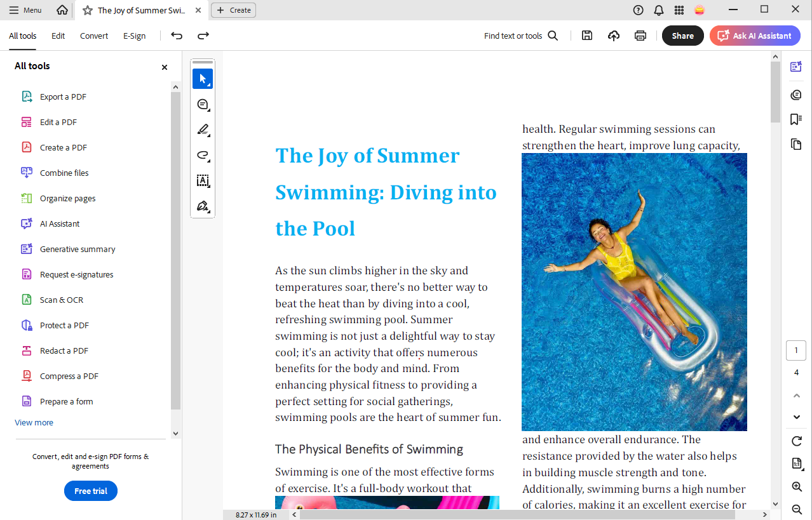
Task: Open Organize pages tool
Action: click(68, 199)
